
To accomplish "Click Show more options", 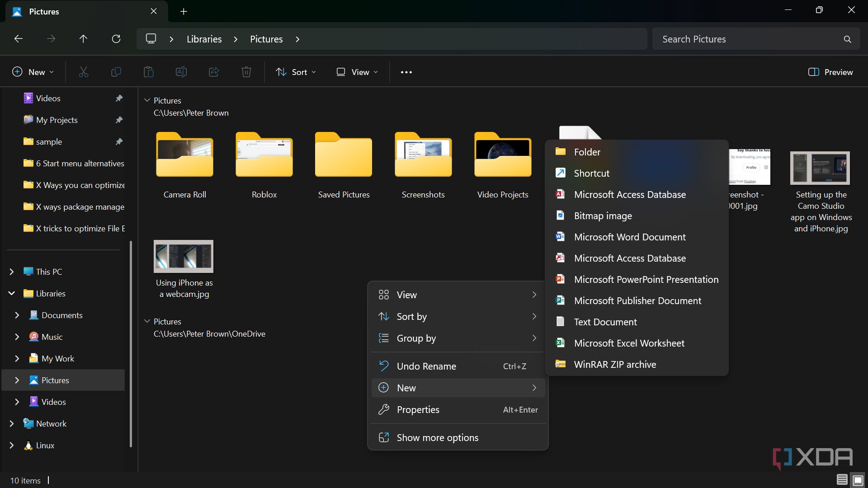I will coord(458,437).
